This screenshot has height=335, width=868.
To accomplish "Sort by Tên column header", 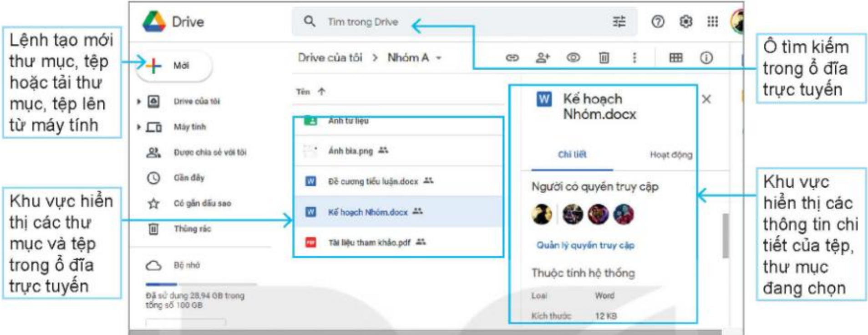I will click(x=303, y=92).
